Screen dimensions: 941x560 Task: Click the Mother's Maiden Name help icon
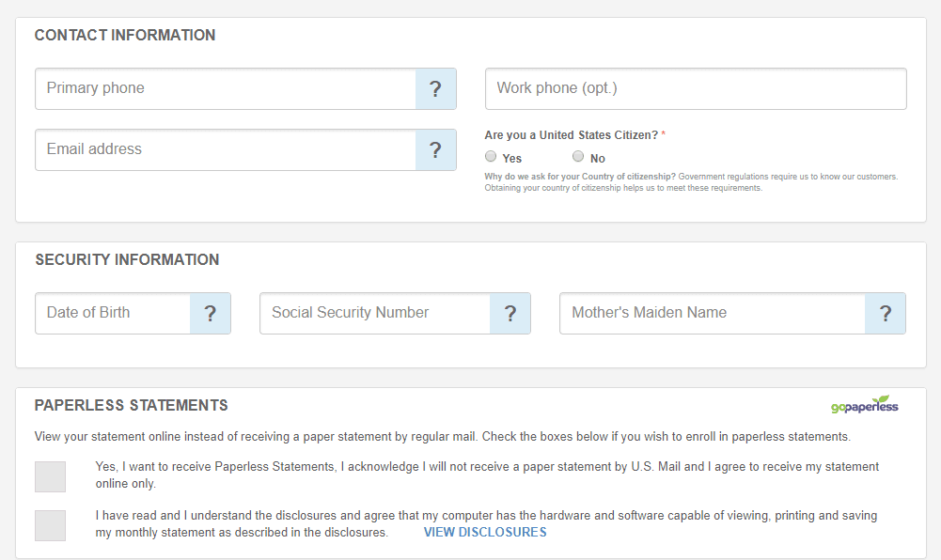pyautogui.click(x=885, y=314)
